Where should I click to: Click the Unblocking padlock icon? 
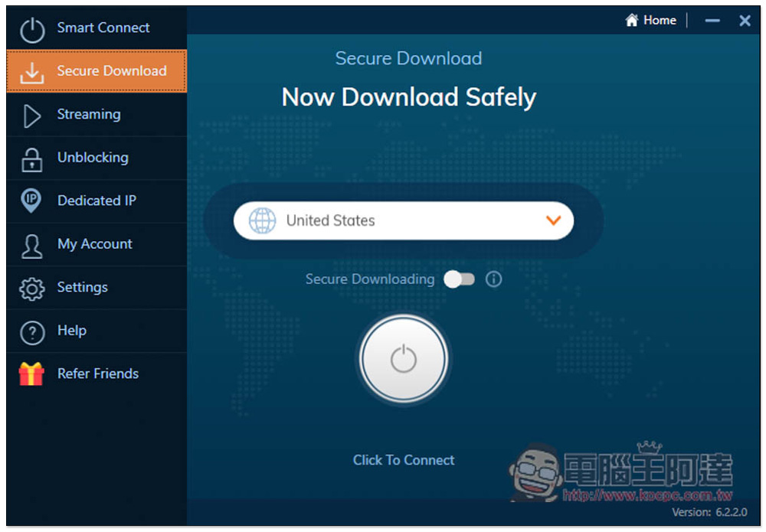point(32,159)
